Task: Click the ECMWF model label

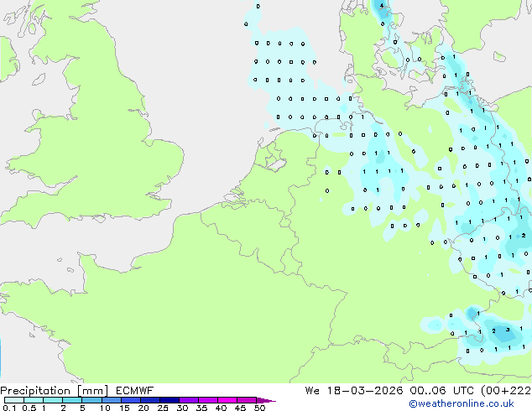Action: (x=135, y=391)
